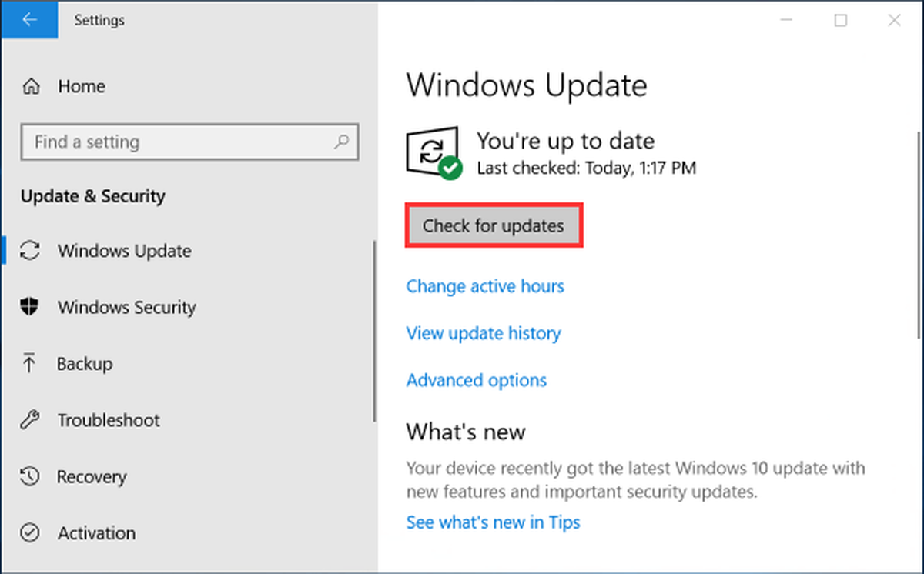The image size is (924, 574).
Task: Click the sidebar vertical scrollbar
Action: (375, 331)
